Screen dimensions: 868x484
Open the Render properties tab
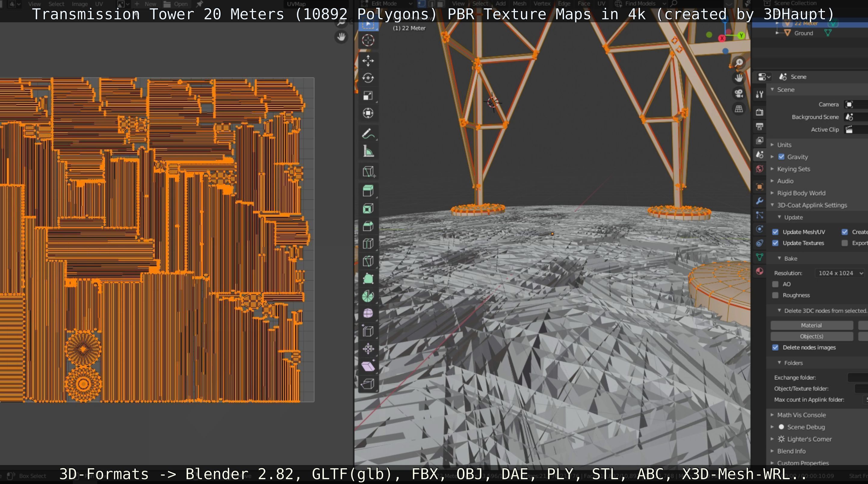coord(760,112)
